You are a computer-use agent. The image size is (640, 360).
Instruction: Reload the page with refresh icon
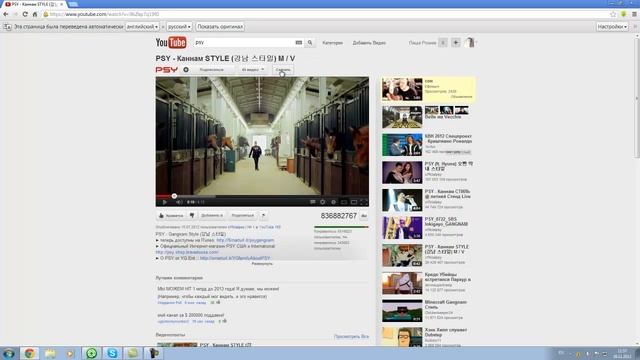tap(25, 14)
